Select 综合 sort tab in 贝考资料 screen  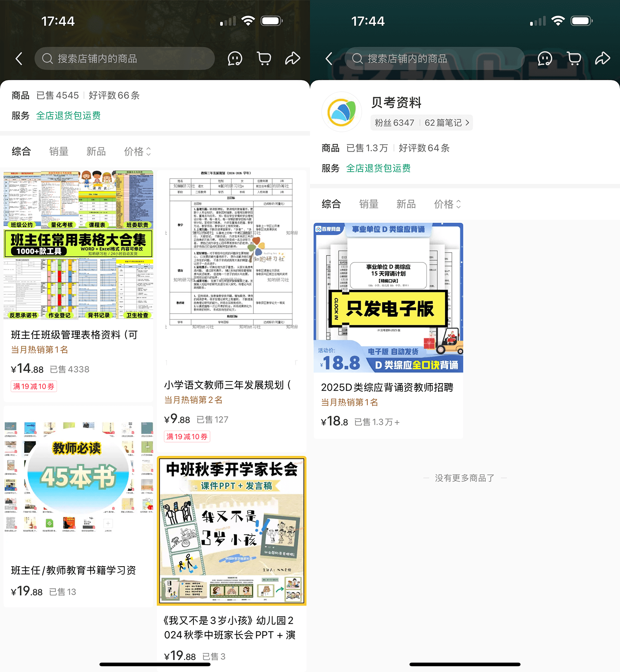[331, 204]
